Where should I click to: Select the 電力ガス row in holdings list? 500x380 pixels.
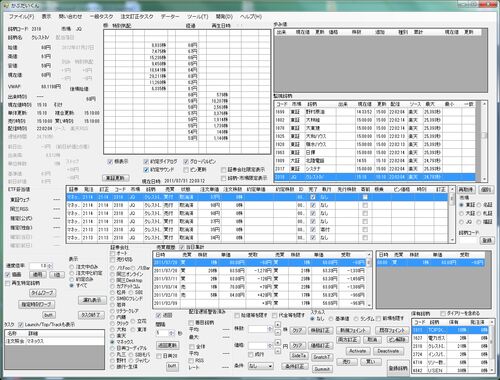(450, 338)
